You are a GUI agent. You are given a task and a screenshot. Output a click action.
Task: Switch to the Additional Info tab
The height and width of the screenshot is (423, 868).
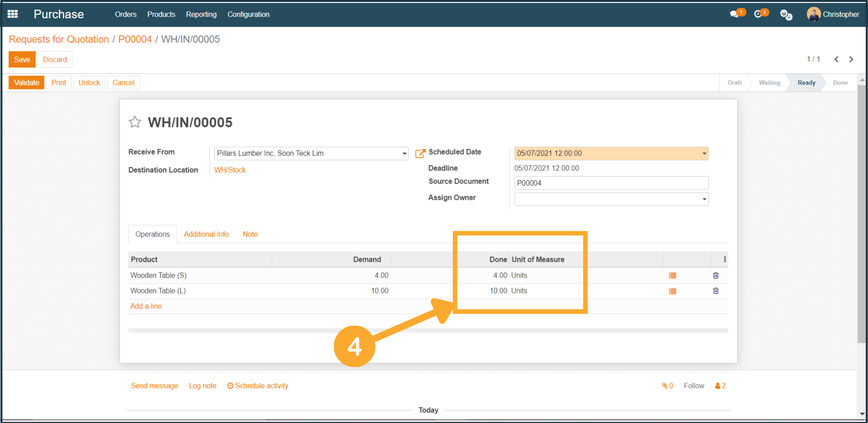(206, 234)
